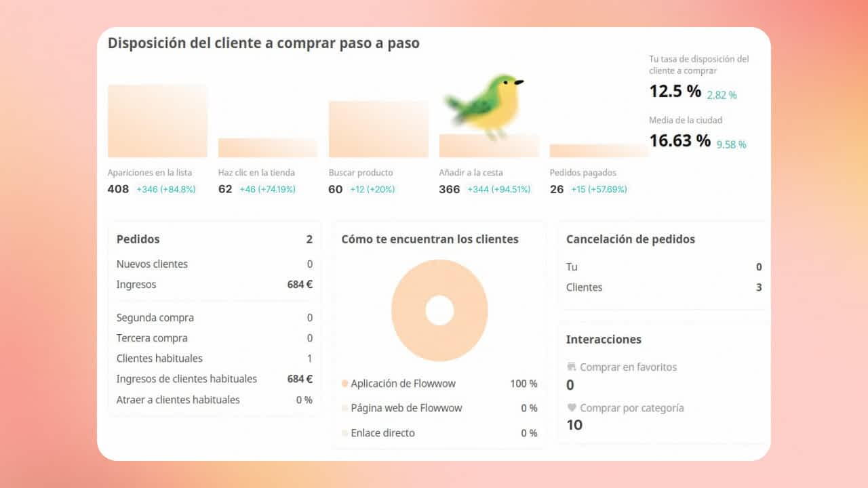
Task: Click the Cómo te encuentran los clientes title
Action: click(430, 239)
